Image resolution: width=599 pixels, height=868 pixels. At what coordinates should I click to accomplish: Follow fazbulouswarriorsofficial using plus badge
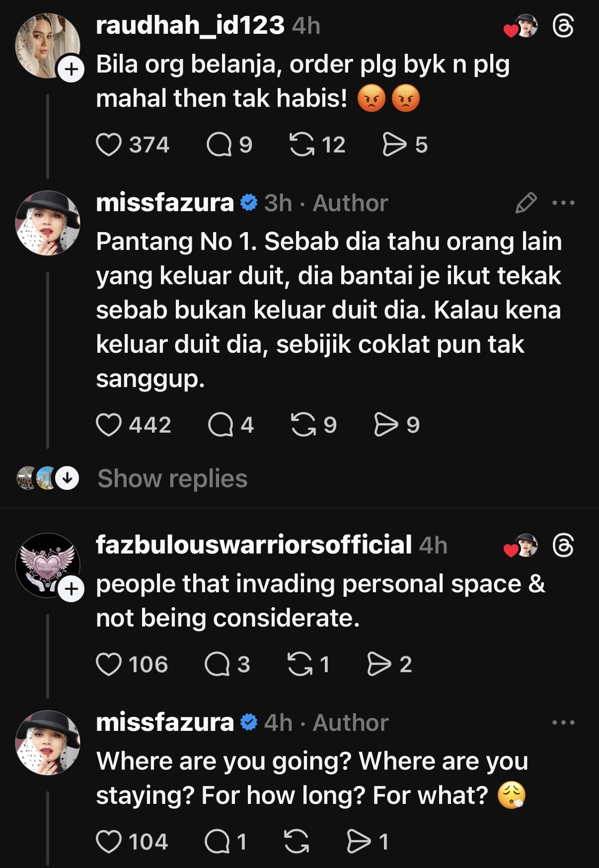(x=72, y=589)
